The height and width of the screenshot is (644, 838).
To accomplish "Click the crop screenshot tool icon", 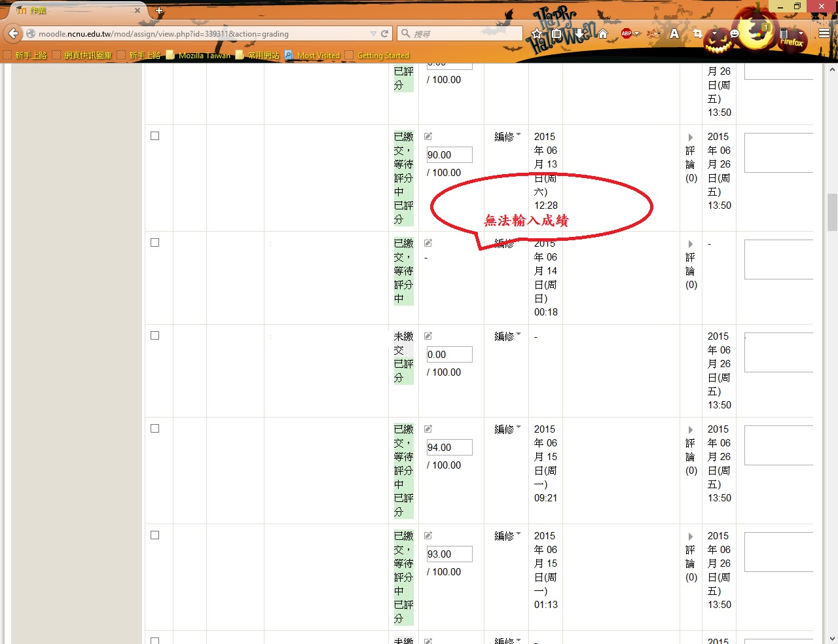I will (x=697, y=33).
